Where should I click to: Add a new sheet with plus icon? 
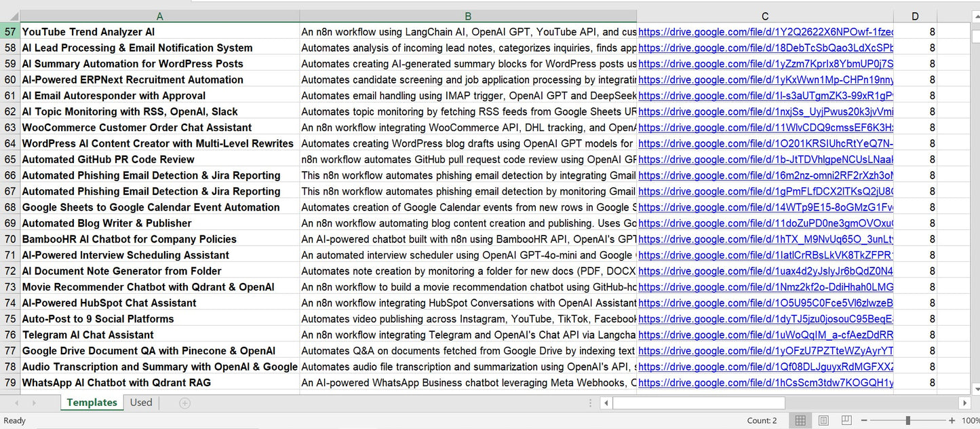pyautogui.click(x=184, y=403)
